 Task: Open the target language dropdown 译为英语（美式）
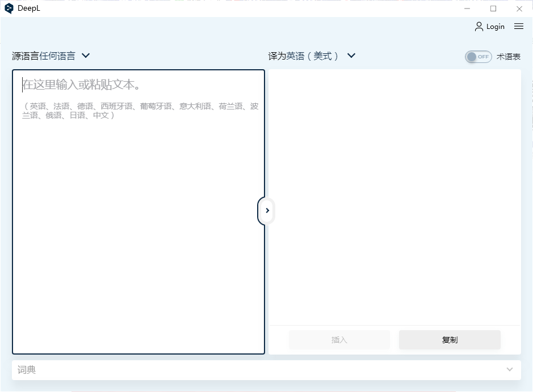tap(312, 56)
